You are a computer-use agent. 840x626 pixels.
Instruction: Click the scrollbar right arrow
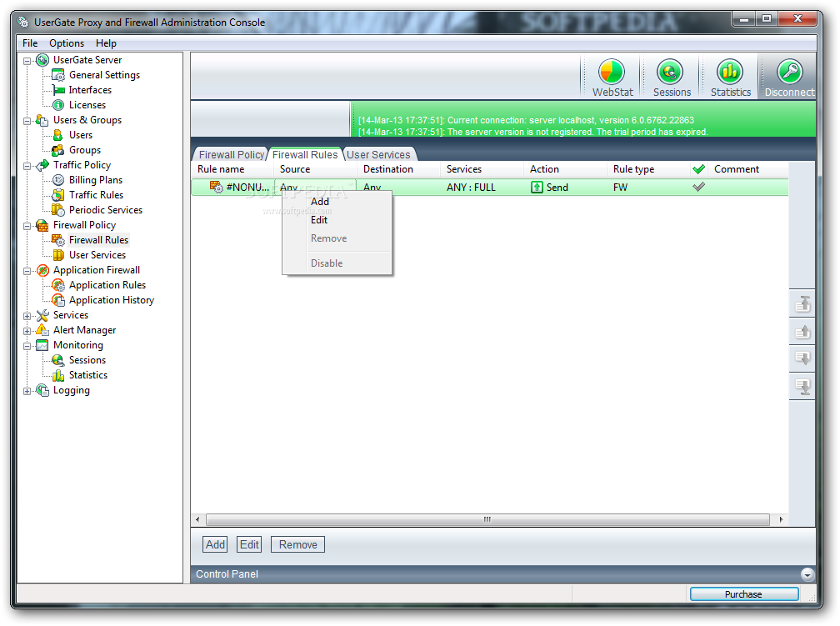click(781, 519)
